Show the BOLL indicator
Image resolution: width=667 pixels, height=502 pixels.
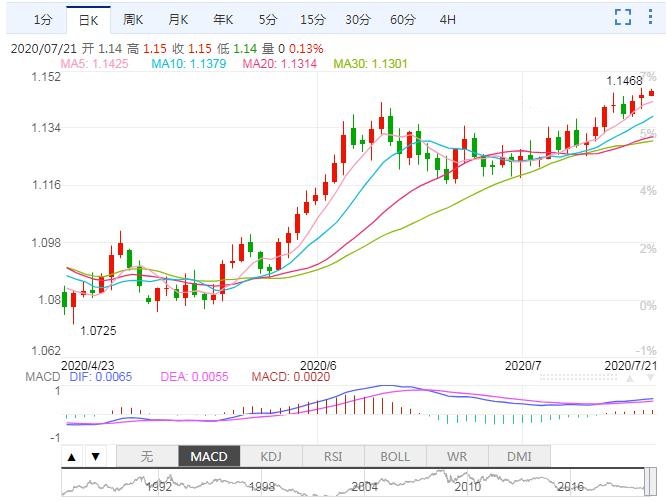point(395,457)
